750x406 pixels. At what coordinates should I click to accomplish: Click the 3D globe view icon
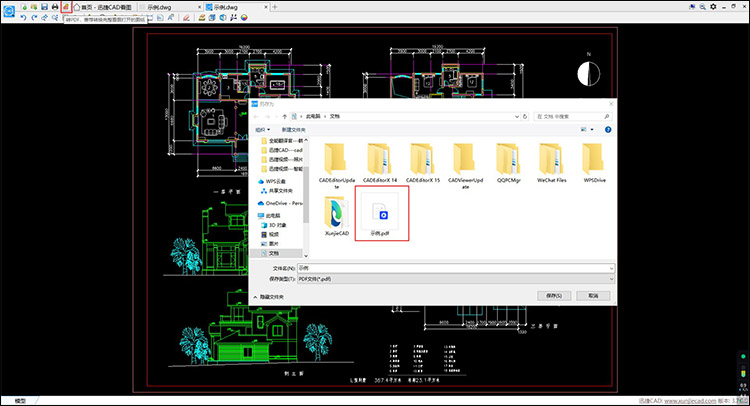pos(223,18)
